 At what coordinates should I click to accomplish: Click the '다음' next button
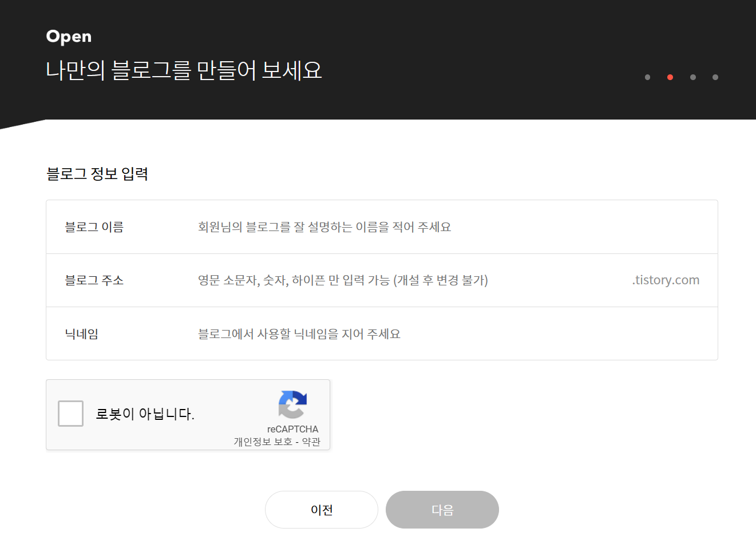click(442, 510)
